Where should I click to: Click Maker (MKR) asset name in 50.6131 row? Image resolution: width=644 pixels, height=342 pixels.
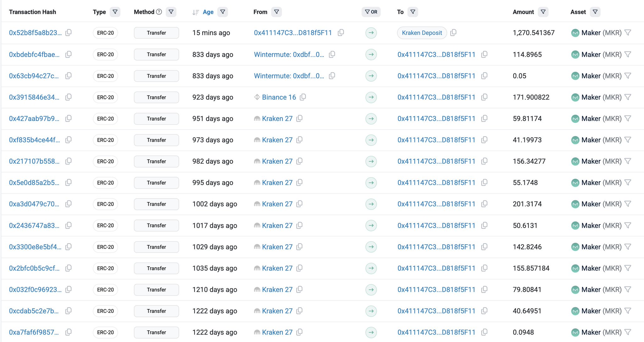(x=602, y=225)
